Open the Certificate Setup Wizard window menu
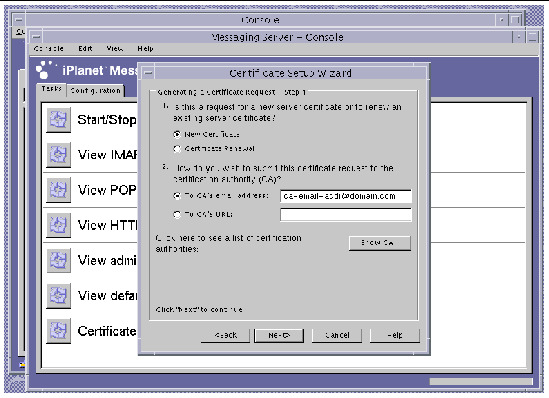 tap(148, 73)
